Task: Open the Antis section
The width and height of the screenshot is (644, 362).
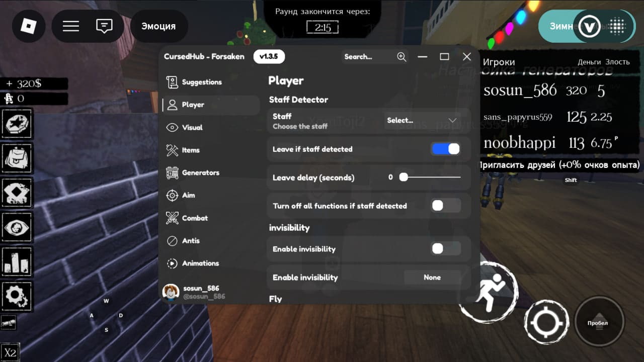Action: 210,240
